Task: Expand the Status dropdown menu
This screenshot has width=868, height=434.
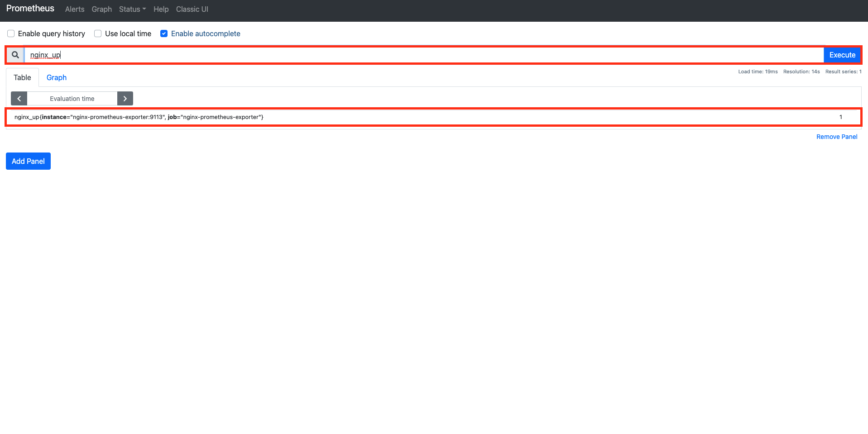Action: coord(132,9)
